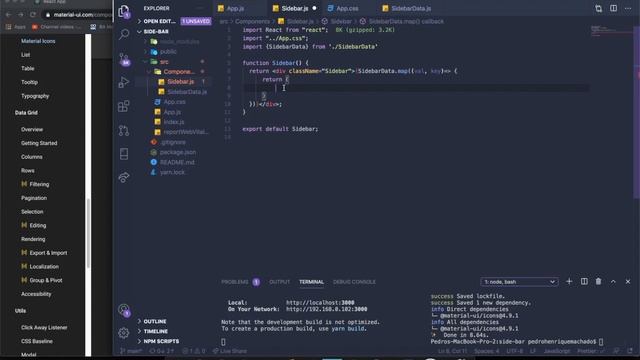The image size is (640, 360).
Task: Open Material Icons link in browser sidebar
Action: point(38,41)
